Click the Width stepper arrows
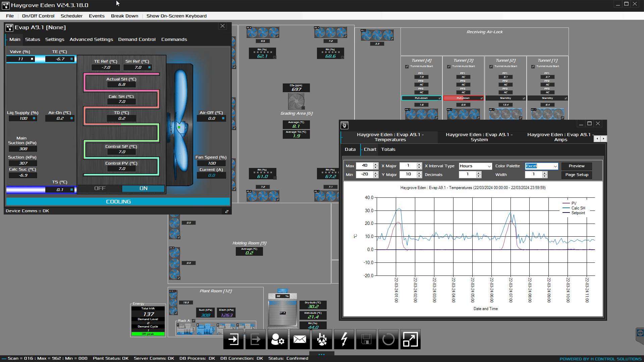Screen dimensions: 644x362 (x=545, y=174)
